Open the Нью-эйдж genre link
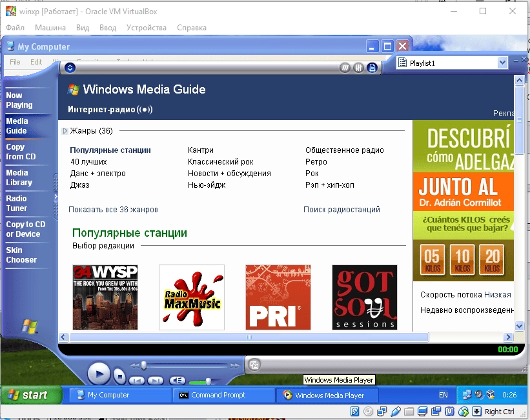This screenshot has height=420, width=530. (x=207, y=185)
